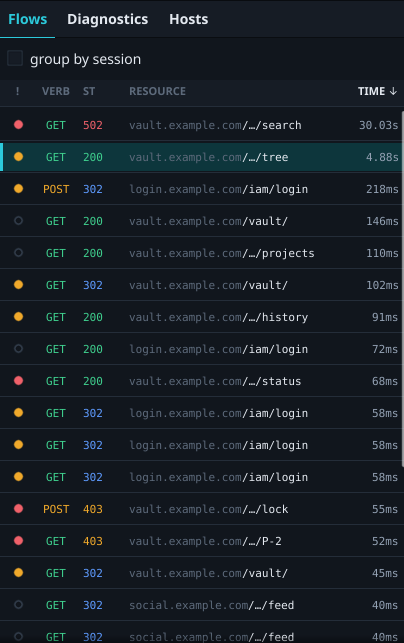Select the vault.example.com/…/history resource
This screenshot has height=643, width=404.
coord(219,317)
